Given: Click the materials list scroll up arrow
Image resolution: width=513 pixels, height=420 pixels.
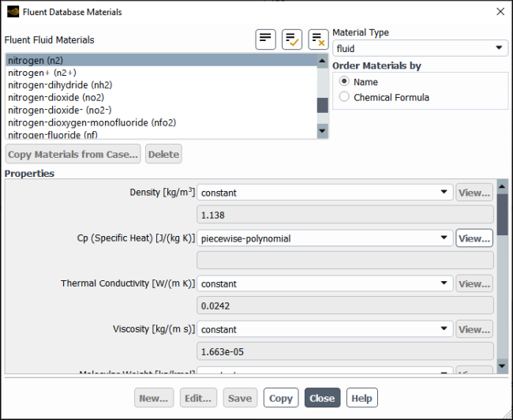Looking at the screenshot, I should 323,61.
